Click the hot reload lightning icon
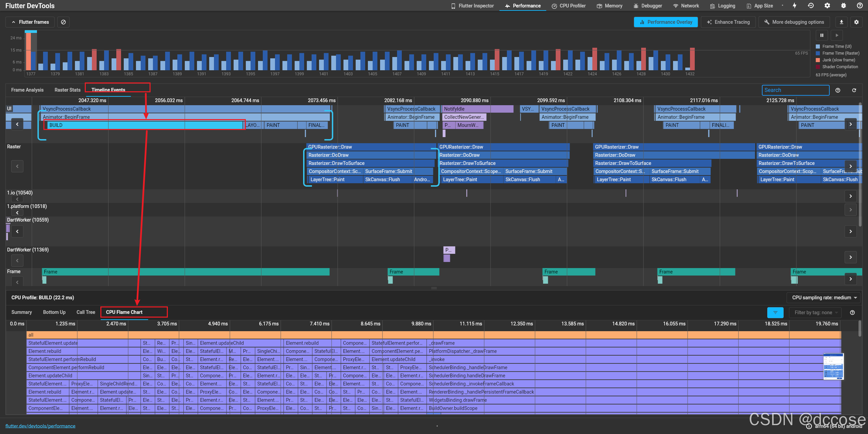Image resolution: width=868 pixels, height=434 pixels. (x=794, y=6)
